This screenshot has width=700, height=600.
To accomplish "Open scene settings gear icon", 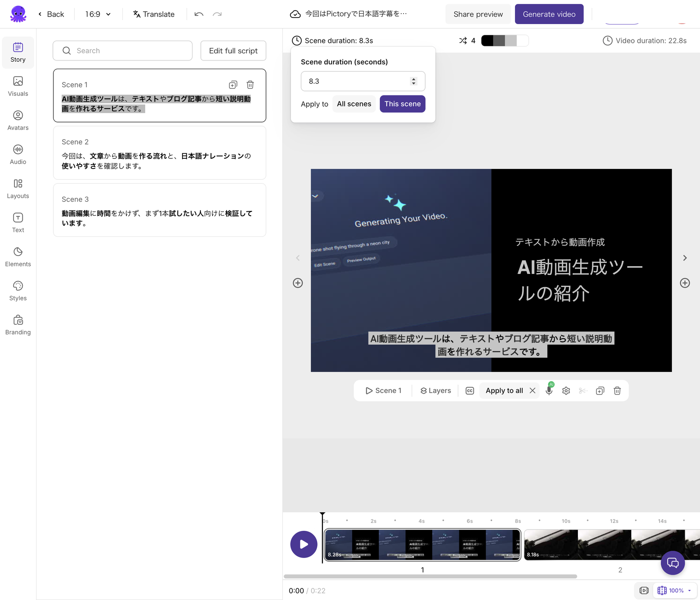I will 566,391.
